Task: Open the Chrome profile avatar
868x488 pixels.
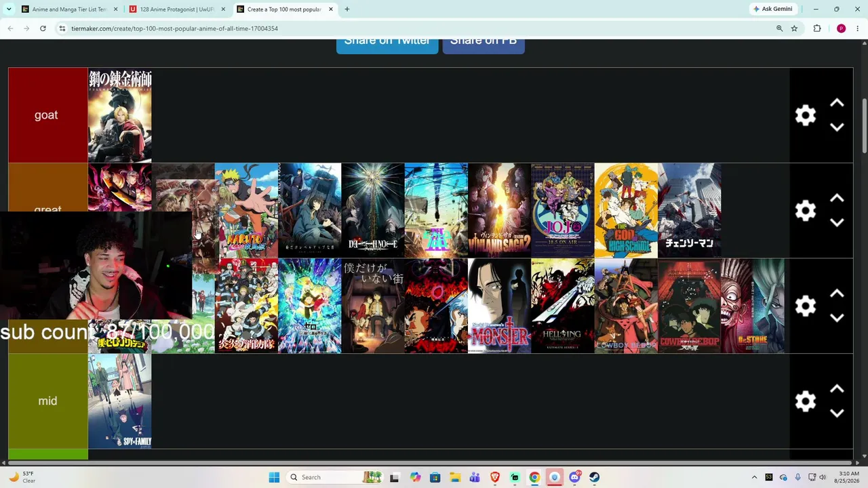Action: pos(841,28)
